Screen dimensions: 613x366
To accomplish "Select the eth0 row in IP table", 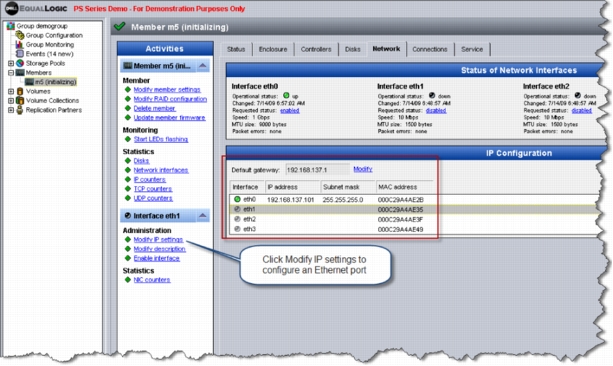I will click(x=414, y=199).
